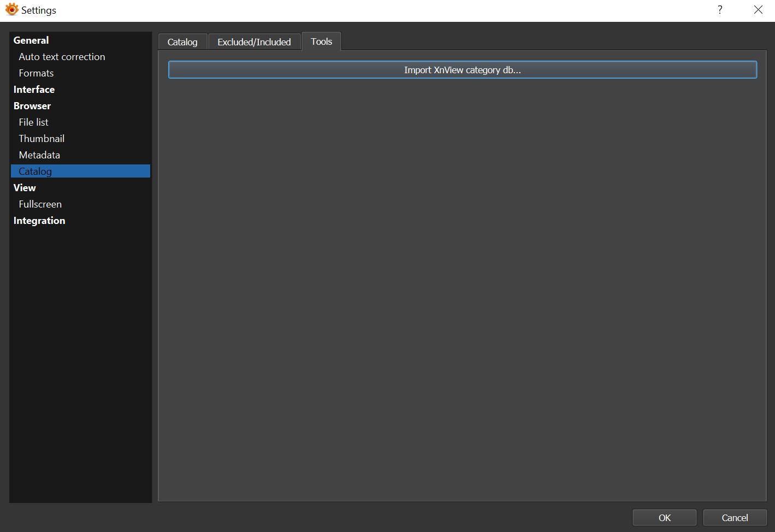Select the Tools tab
Screen dimensions: 775x532
[321, 42]
